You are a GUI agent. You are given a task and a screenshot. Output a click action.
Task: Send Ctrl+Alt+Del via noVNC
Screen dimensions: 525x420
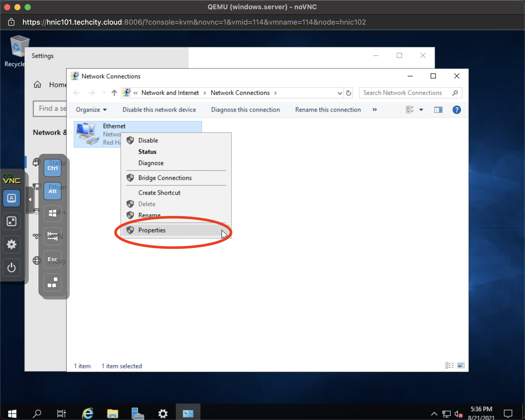pyautogui.click(x=53, y=282)
